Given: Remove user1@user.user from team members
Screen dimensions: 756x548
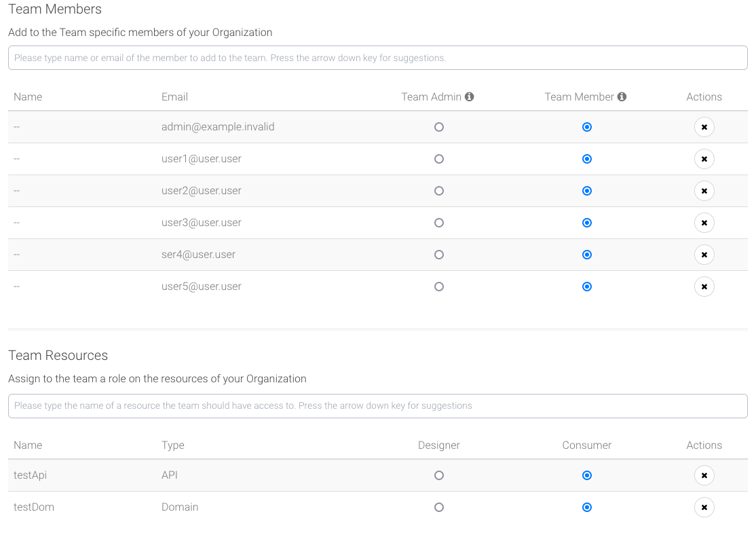Looking at the screenshot, I should click(704, 159).
